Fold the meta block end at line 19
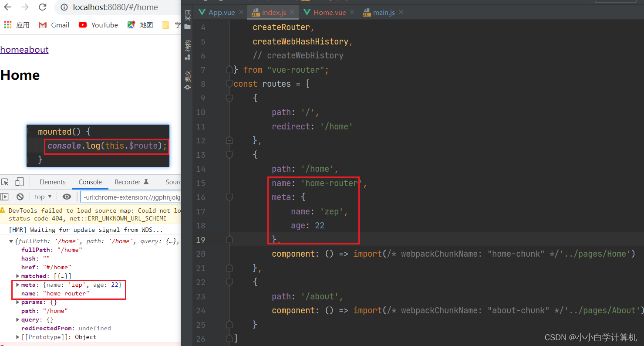Screen dimensions: 644x346 pyautogui.click(x=229, y=240)
